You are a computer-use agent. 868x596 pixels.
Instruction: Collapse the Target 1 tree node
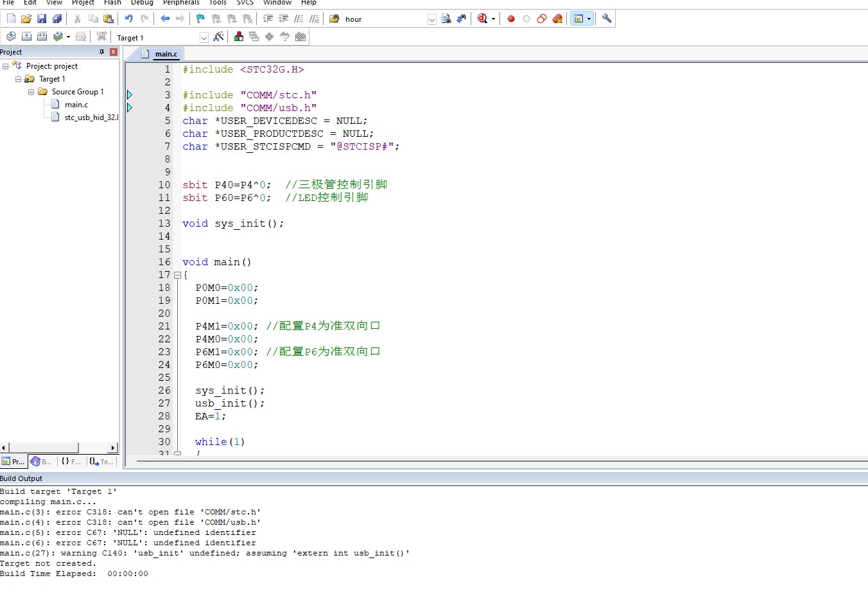click(x=18, y=79)
